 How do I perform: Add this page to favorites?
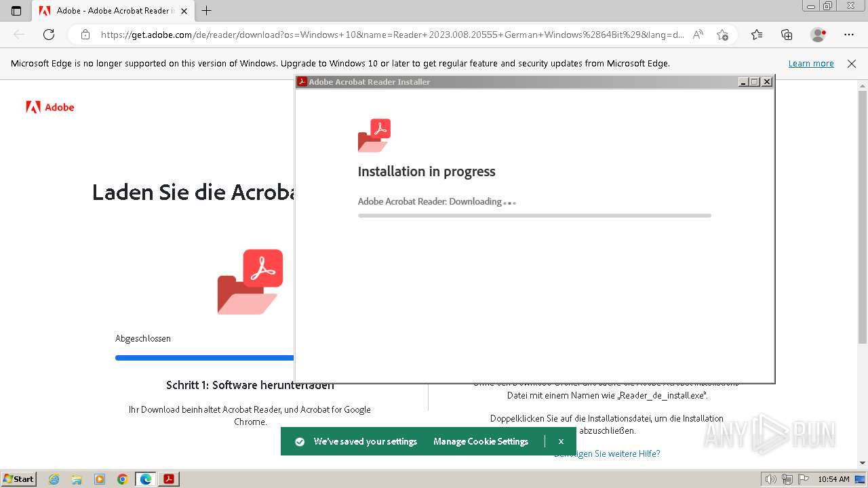[722, 35]
